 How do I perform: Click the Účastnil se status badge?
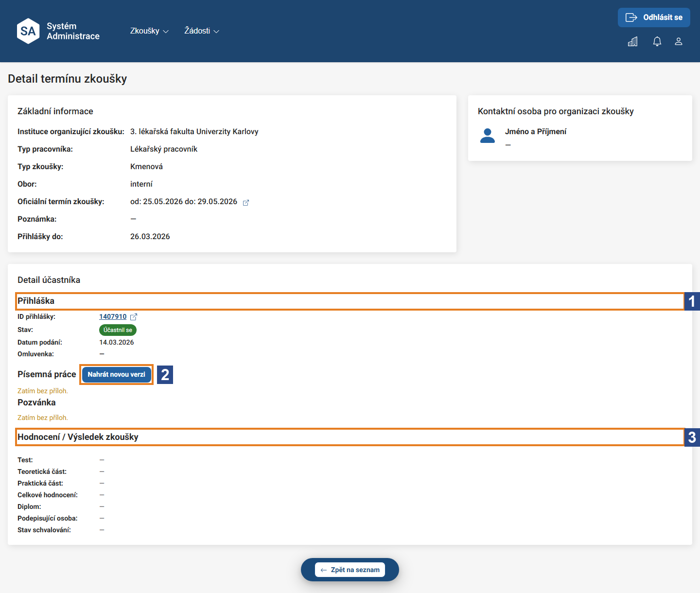pos(118,330)
